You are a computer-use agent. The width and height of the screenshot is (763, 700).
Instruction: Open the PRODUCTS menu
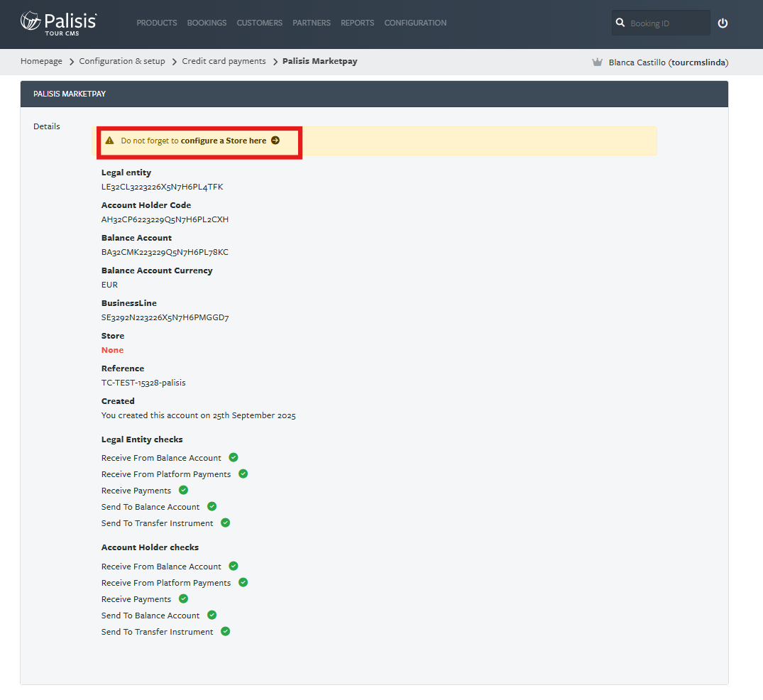157,23
